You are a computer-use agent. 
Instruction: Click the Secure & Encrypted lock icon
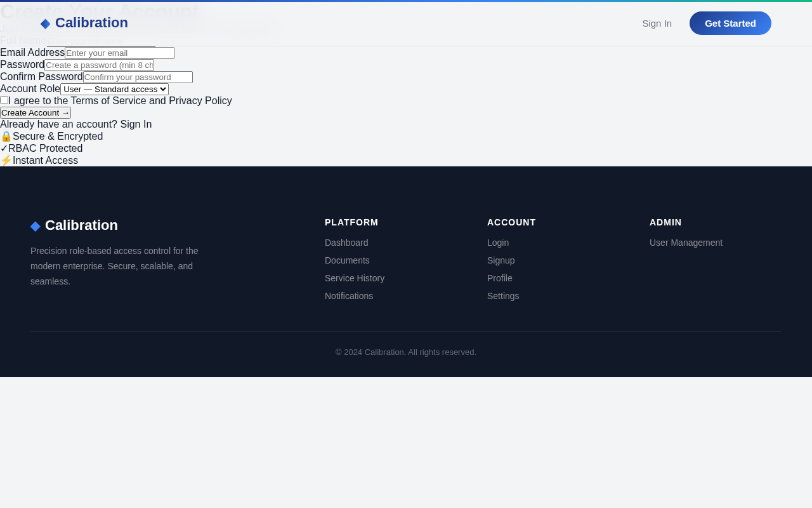6,136
